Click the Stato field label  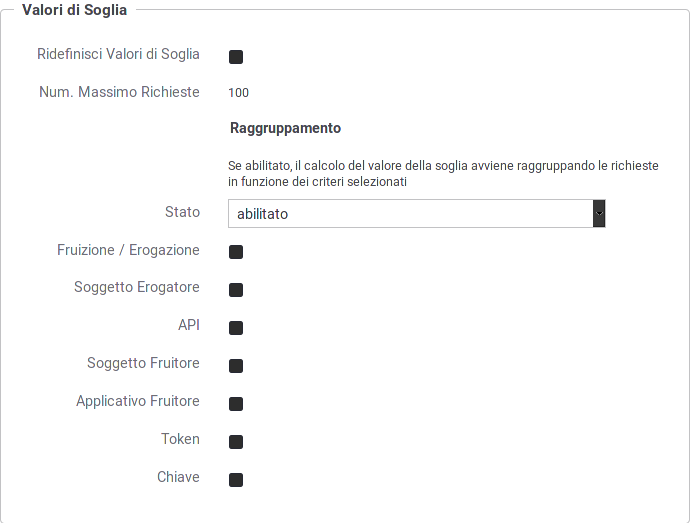182,212
